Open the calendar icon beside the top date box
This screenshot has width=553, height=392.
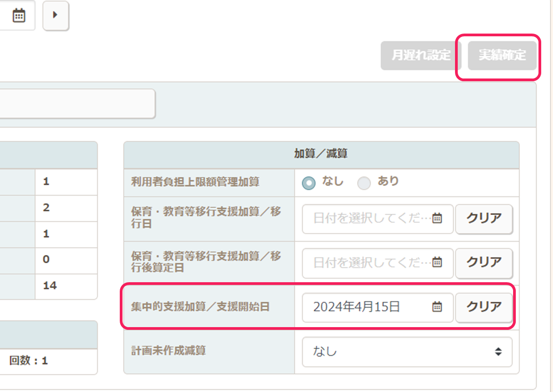click(x=19, y=15)
